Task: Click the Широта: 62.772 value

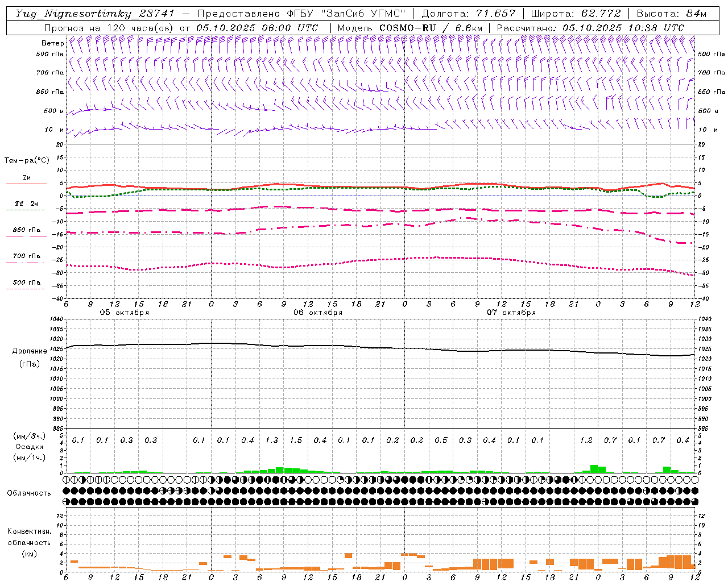Action: pos(576,14)
